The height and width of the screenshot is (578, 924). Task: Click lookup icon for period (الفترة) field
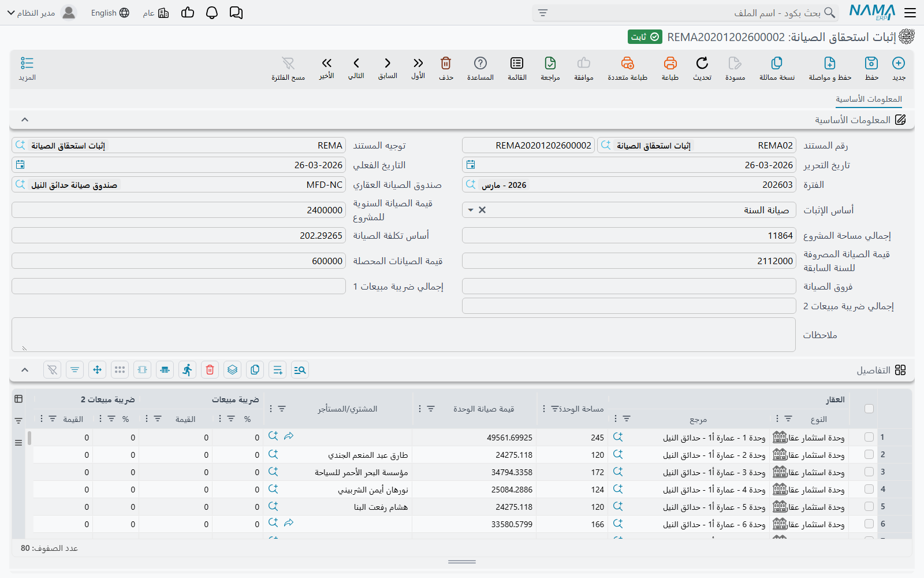pos(471,185)
